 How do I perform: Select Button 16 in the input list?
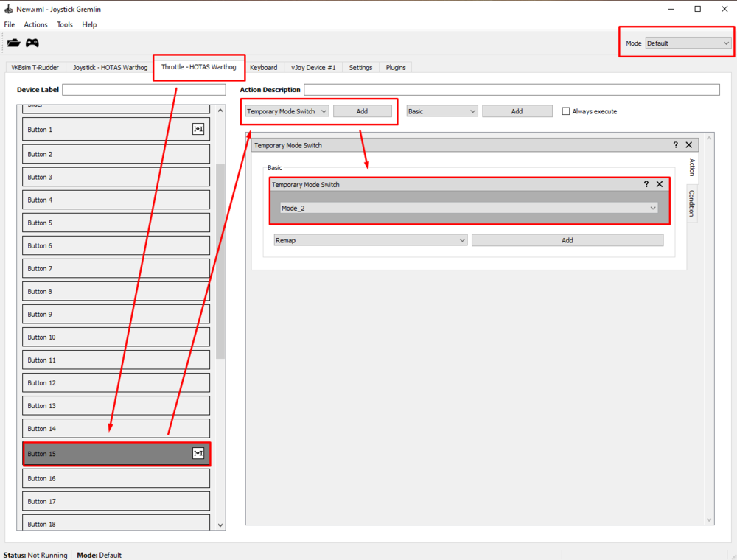[x=116, y=479]
